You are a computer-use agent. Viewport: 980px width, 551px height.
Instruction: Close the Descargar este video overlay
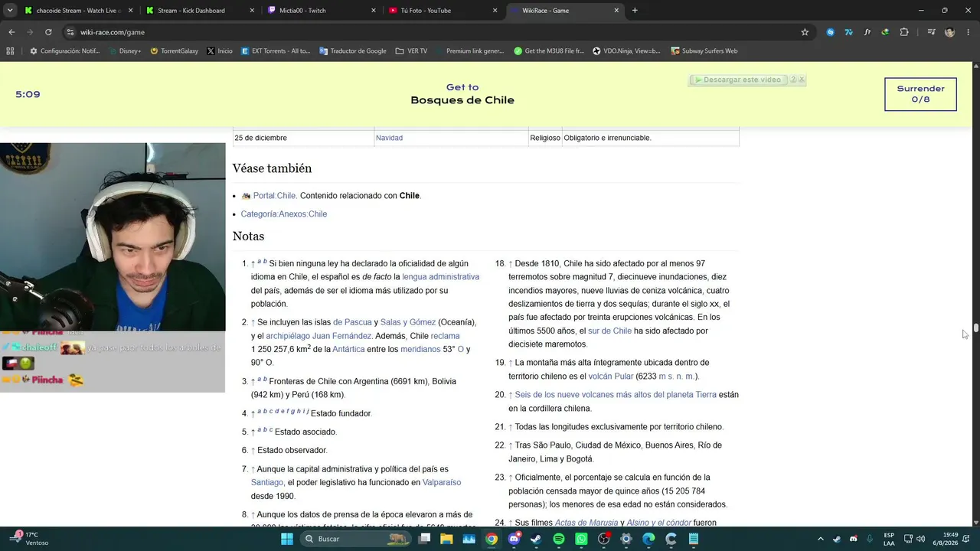pyautogui.click(x=802, y=80)
